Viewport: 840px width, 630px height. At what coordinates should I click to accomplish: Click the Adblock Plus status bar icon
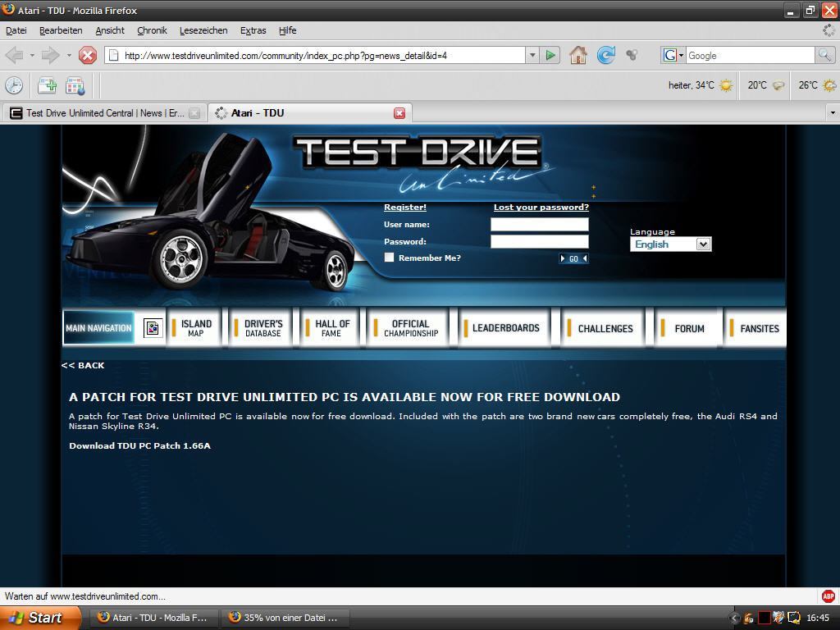point(828,596)
